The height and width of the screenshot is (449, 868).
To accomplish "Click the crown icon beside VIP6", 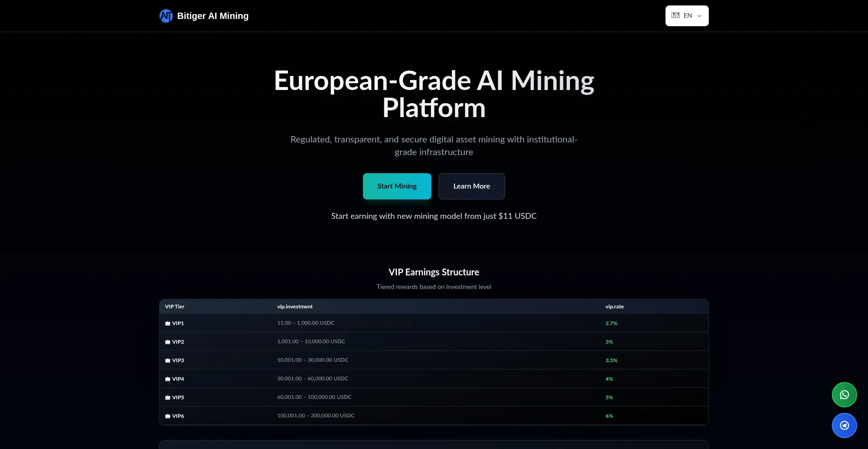I will [168, 416].
